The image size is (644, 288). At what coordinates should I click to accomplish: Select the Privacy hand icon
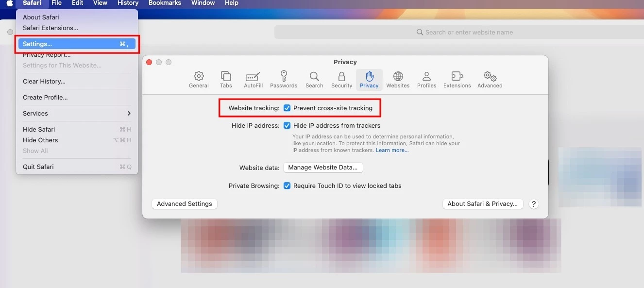[369, 76]
